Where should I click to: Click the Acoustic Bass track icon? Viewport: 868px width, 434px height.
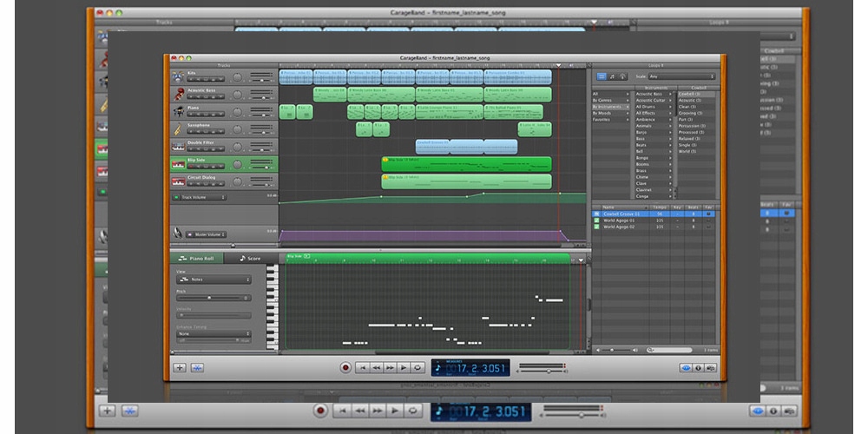(x=178, y=94)
